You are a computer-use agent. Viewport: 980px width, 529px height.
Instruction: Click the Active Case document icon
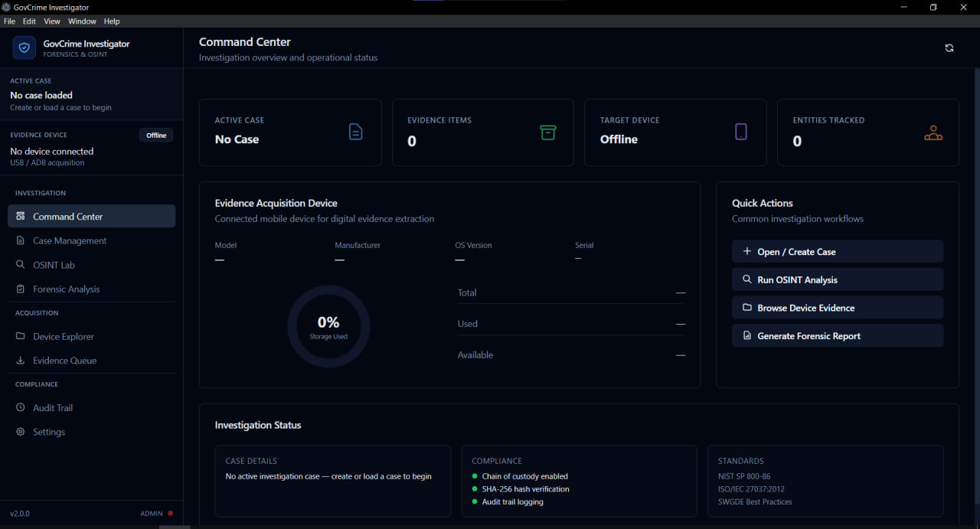click(355, 132)
